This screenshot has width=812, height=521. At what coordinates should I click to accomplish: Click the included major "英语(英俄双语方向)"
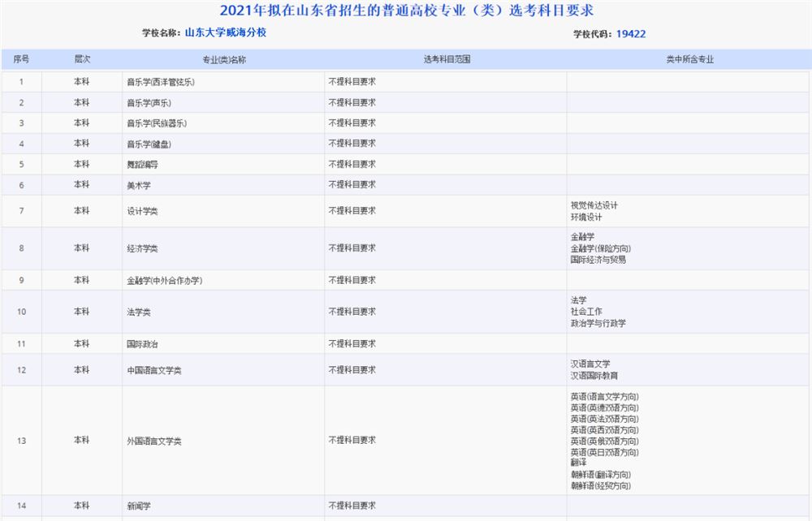605,441
